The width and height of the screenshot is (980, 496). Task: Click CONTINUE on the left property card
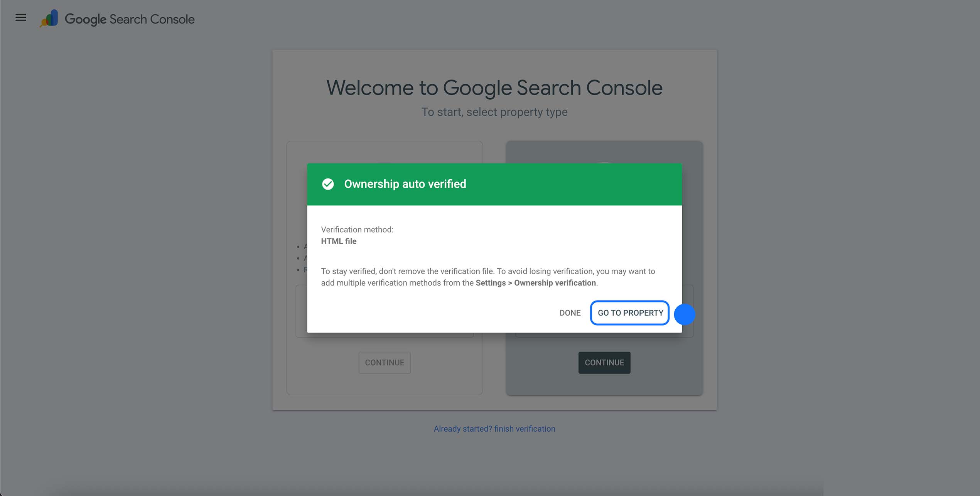click(x=384, y=362)
